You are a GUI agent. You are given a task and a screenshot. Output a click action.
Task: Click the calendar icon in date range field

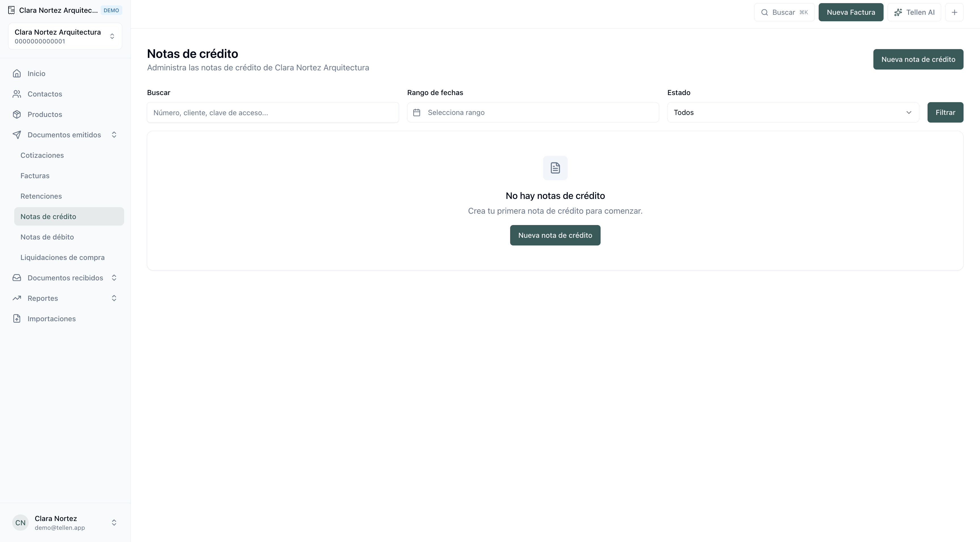(x=417, y=113)
